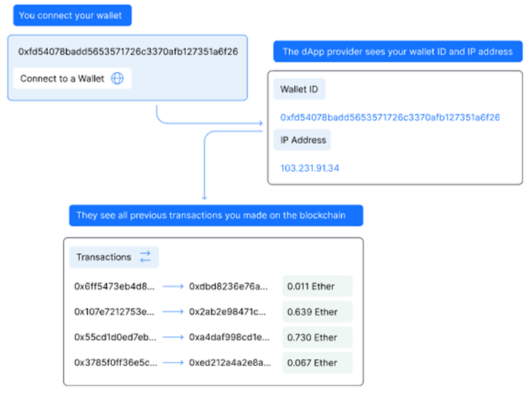
Task: Open the blue Wallet ID address link
Action: pos(390,117)
